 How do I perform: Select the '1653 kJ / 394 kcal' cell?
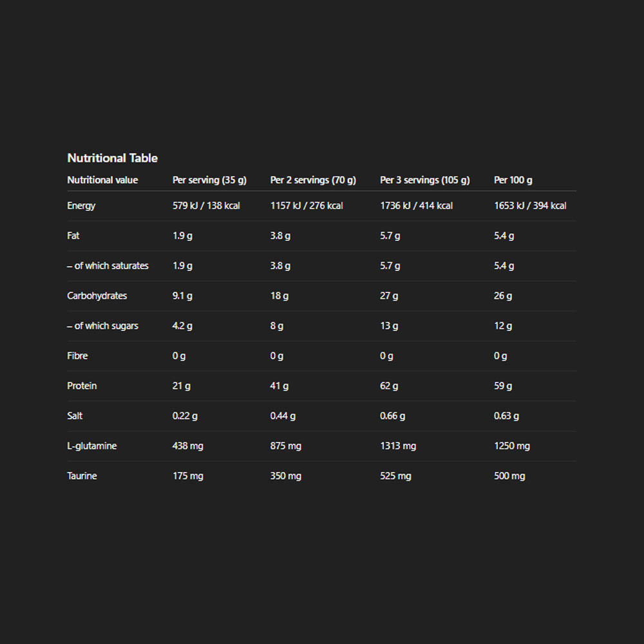pyautogui.click(x=530, y=205)
